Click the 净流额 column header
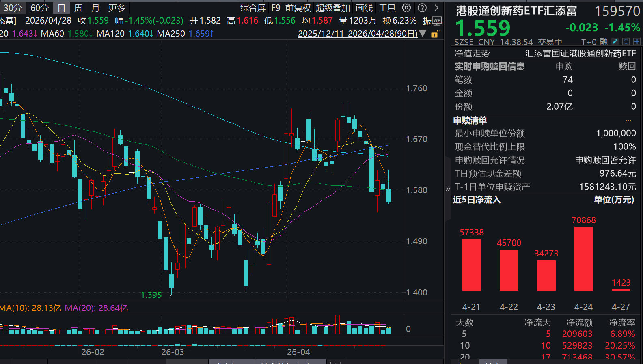Screen dimensions: 643x364 580,323
